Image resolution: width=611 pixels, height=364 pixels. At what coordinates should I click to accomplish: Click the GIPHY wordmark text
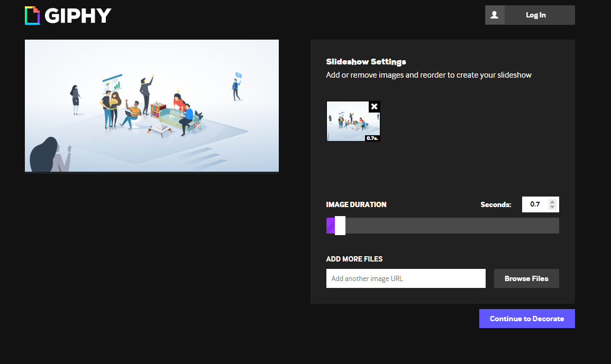[78, 16]
